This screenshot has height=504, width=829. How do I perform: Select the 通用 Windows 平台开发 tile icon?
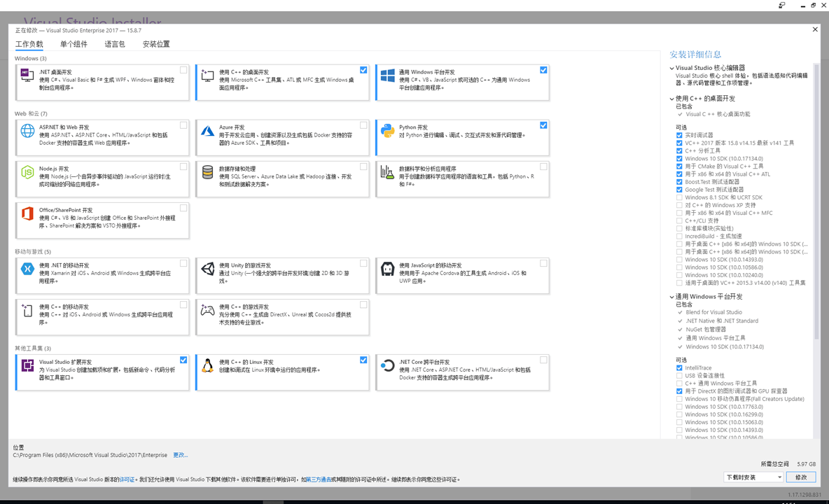click(x=388, y=77)
